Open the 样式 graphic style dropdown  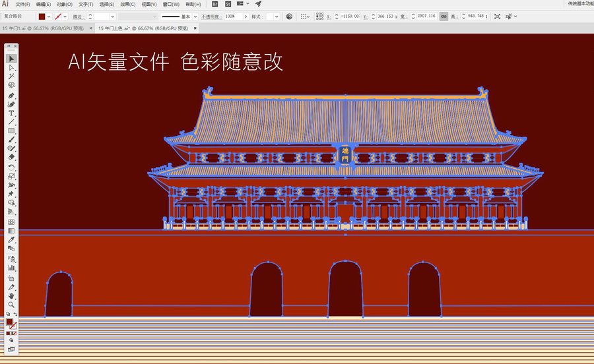pos(277,16)
